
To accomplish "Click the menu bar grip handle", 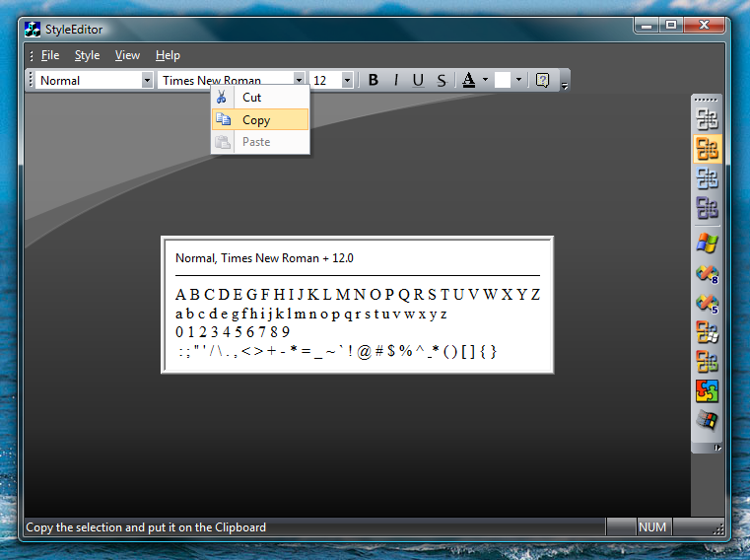I will [32, 55].
